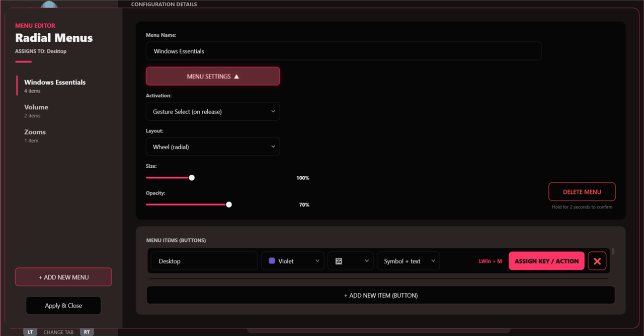Click Add New Menu button
The image size is (644, 336).
tap(63, 277)
